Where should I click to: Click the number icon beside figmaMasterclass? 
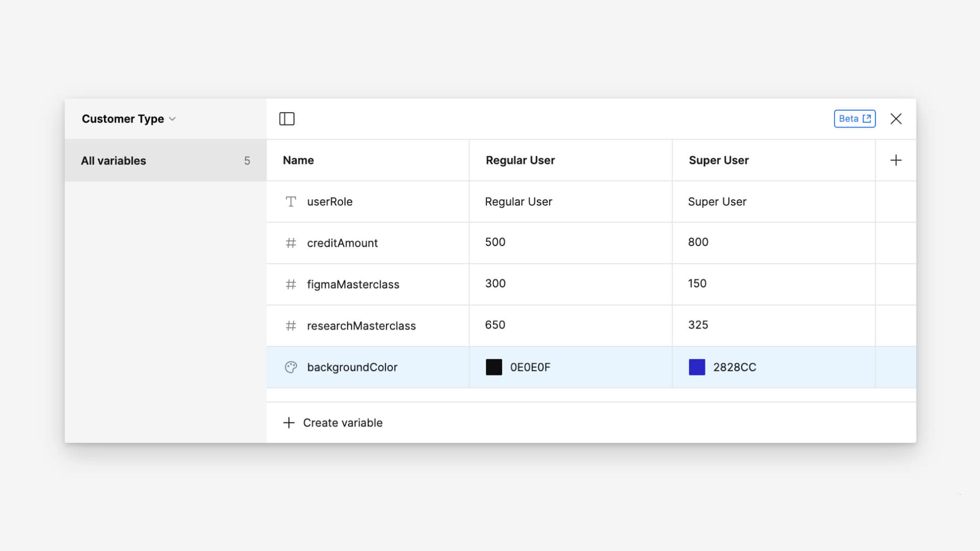coord(291,284)
